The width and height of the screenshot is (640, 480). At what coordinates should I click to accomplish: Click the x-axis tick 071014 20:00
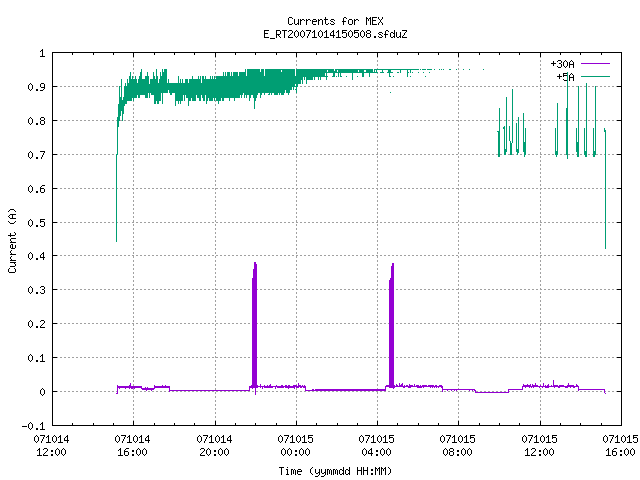pyautogui.click(x=214, y=445)
